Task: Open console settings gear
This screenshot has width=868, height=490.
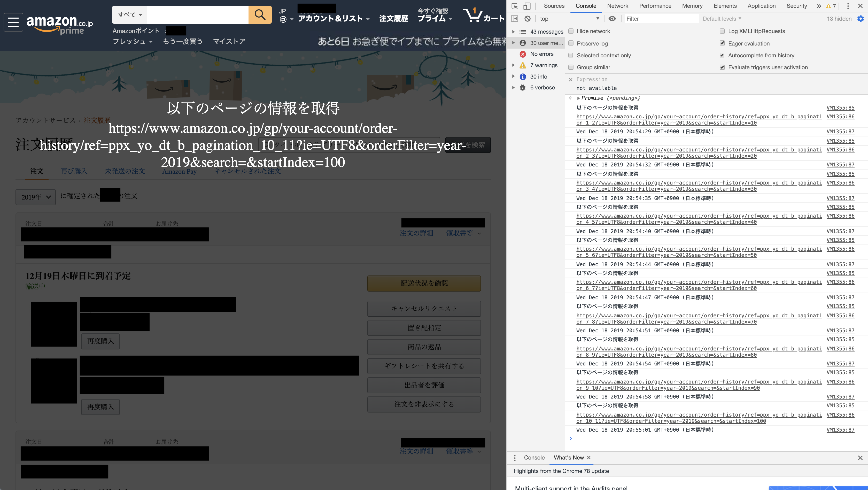Action: coord(861,19)
